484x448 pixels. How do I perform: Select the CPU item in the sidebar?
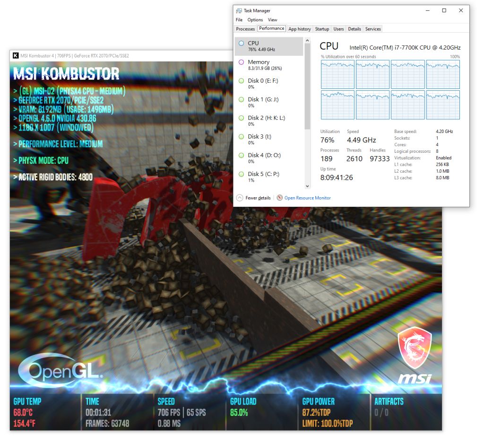[x=269, y=46]
